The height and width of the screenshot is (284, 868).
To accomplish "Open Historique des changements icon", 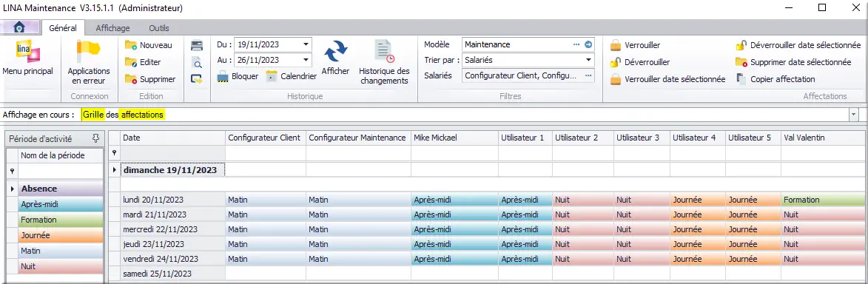I will click(384, 52).
